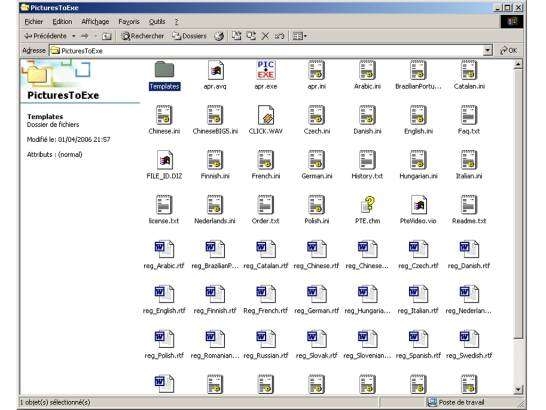Select the apr.exe PIC EXE icon
The image size is (546, 410).
coord(266,70)
